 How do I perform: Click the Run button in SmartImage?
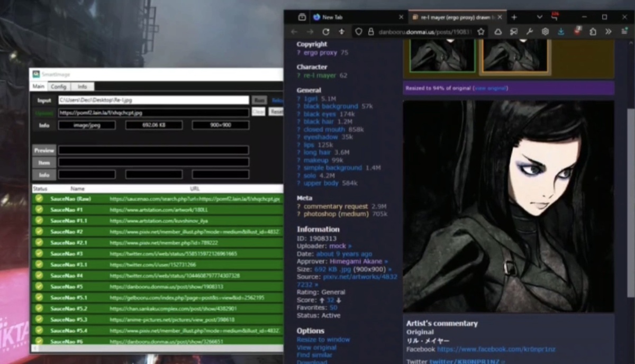coord(259,100)
